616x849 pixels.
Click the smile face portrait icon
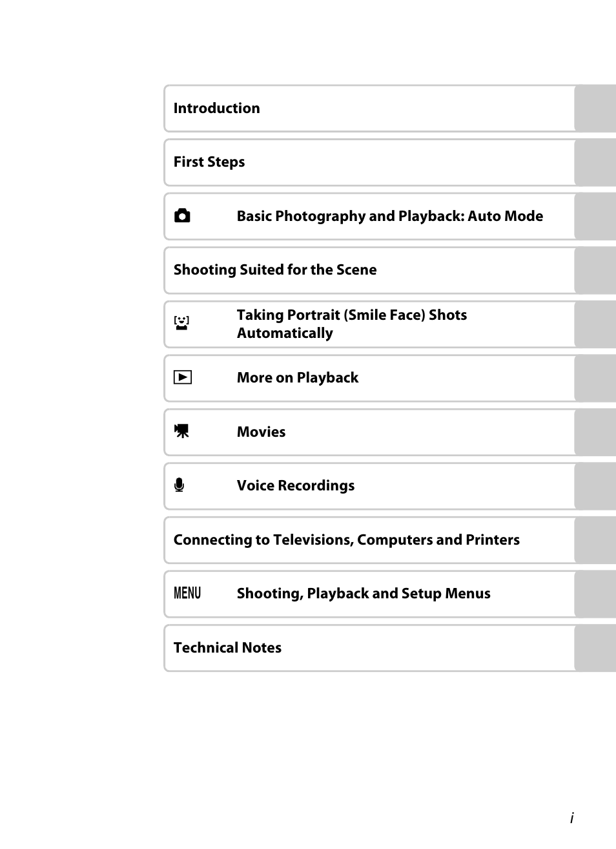click(x=181, y=323)
